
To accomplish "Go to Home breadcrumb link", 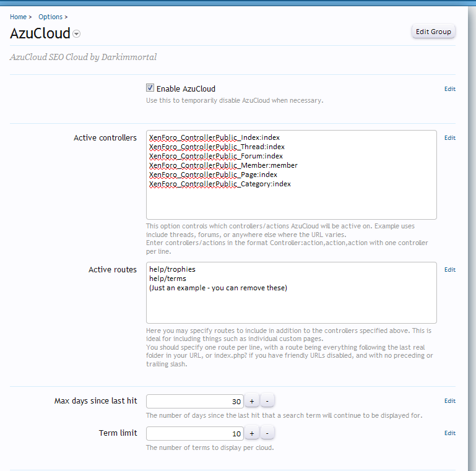I will [18, 17].
